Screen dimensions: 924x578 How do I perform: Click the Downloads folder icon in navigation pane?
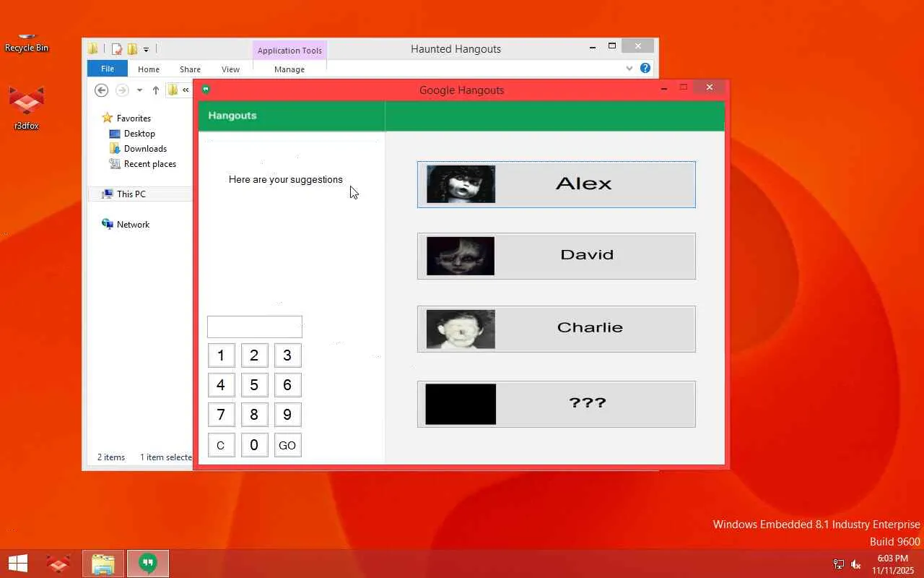[114, 148]
